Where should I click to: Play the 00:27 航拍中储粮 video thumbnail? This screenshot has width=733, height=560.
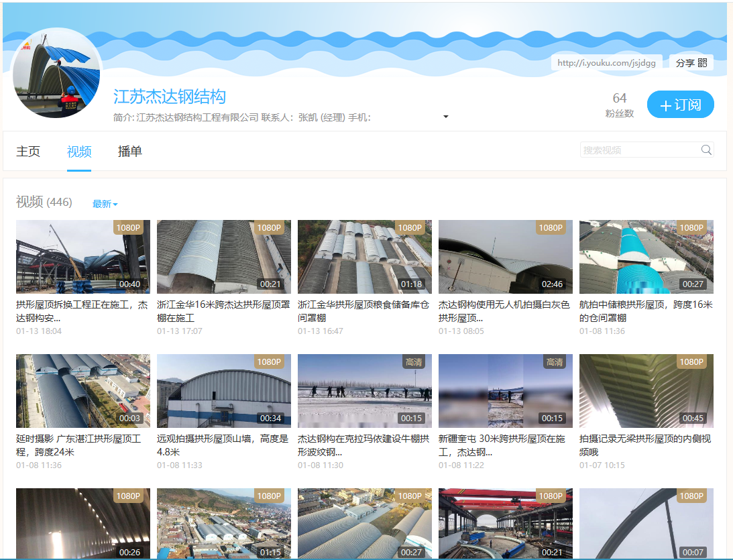click(x=646, y=257)
